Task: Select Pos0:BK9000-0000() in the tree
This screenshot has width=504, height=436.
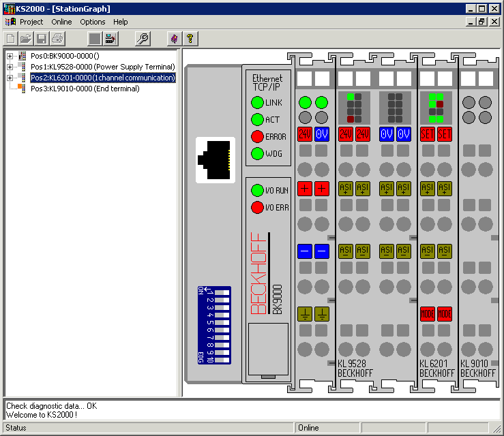Action: click(x=65, y=56)
